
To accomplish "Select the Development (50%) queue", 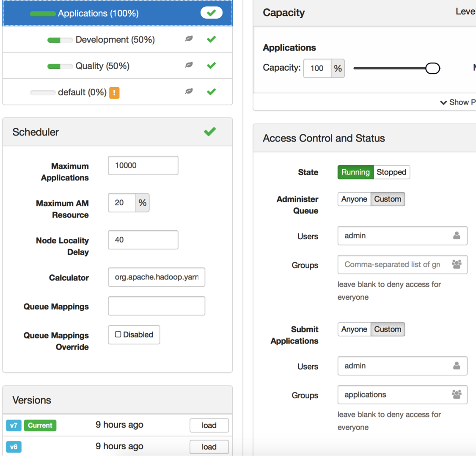I will pyautogui.click(x=118, y=39).
